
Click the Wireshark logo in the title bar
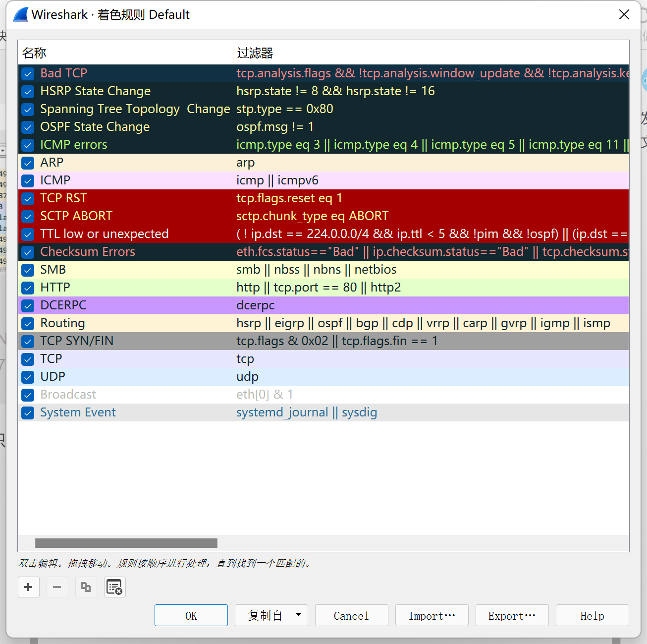coord(19,14)
